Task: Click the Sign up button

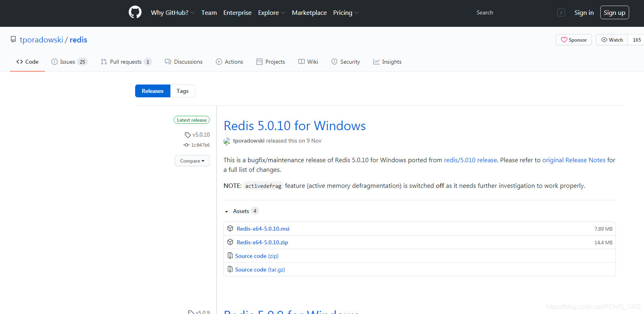Action: (x=614, y=13)
